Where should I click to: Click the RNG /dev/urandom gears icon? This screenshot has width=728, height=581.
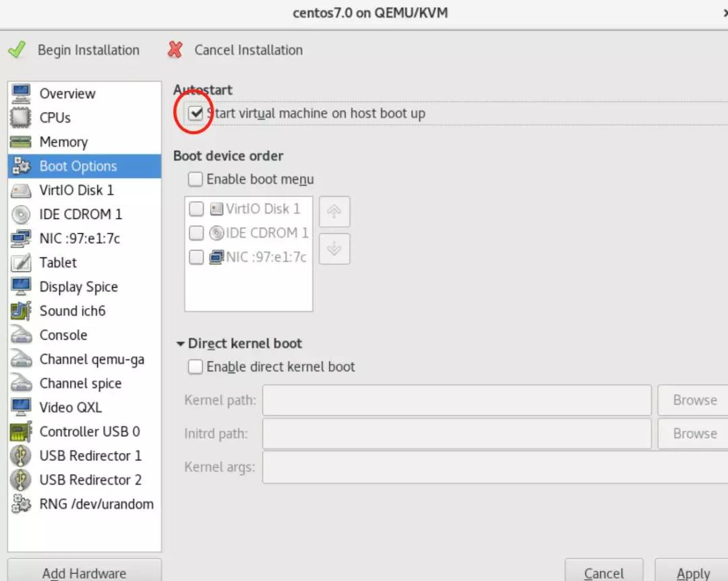point(21,504)
